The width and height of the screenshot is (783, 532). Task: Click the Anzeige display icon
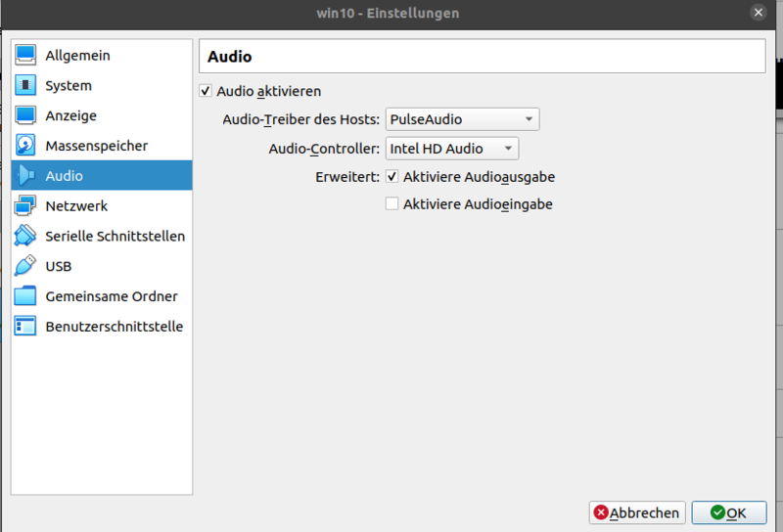point(25,116)
